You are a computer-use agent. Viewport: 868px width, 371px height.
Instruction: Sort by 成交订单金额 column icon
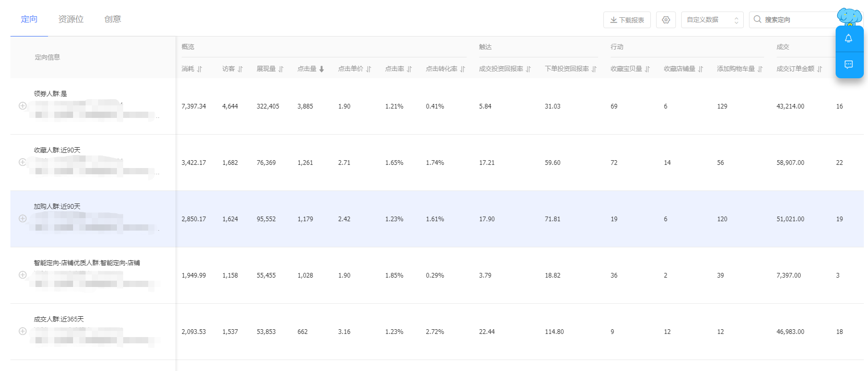pos(819,69)
